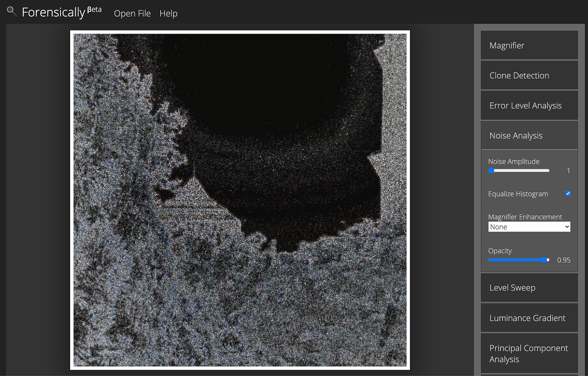Switch to the Magnifier tool panel
588x376 pixels.
pyautogui.click(x=529, y=45)
